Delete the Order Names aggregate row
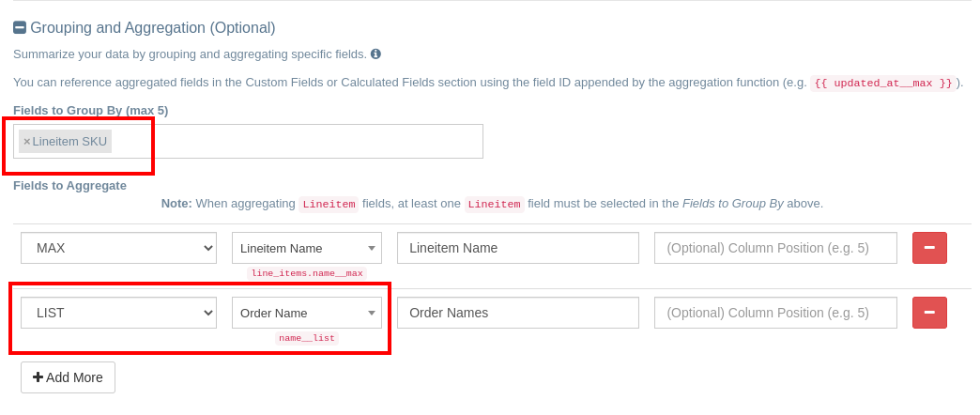The width and height of the screenshot is (980, 415). [929, 313]
